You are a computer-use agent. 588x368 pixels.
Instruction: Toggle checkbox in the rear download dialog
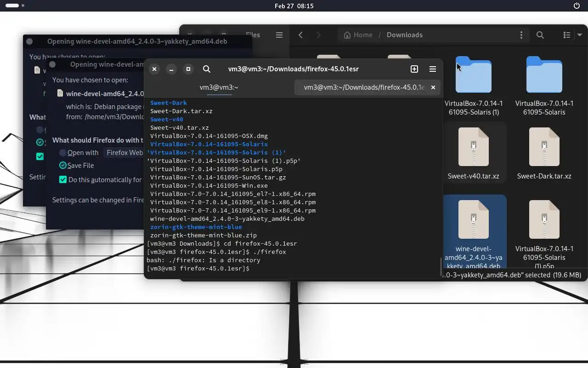tap(40, 156)
